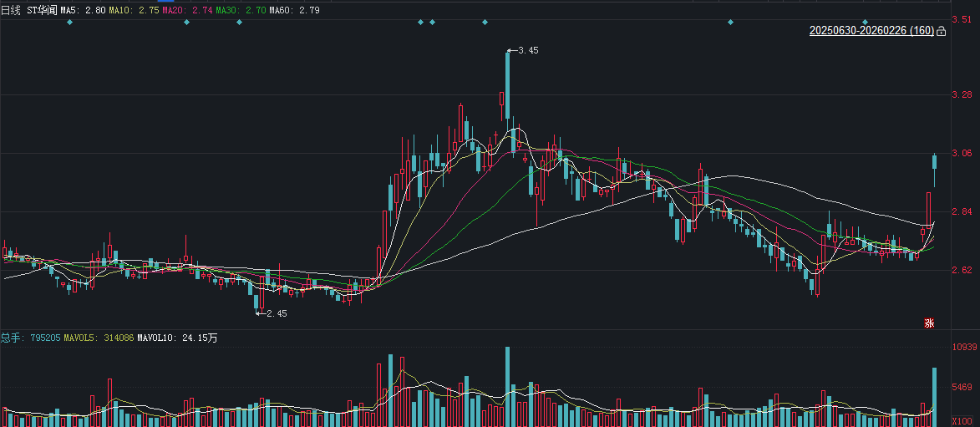Click the 3.45 high price annotation
This screenshot has width=980, height=427.
pyautogui.click(x=523, y=51)
